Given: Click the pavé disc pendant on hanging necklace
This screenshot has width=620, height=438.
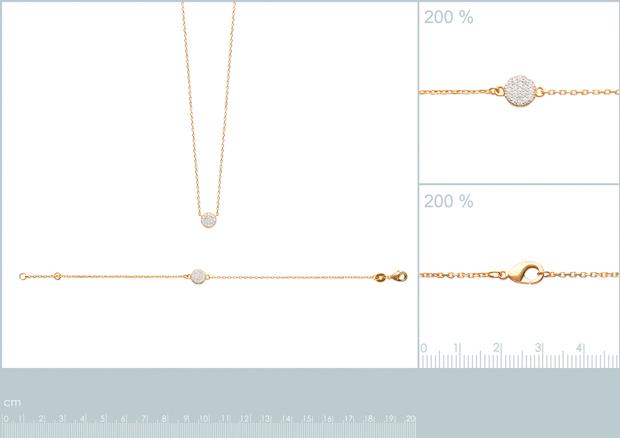Looking at the screenshot, I should click(x=209, y=220).
